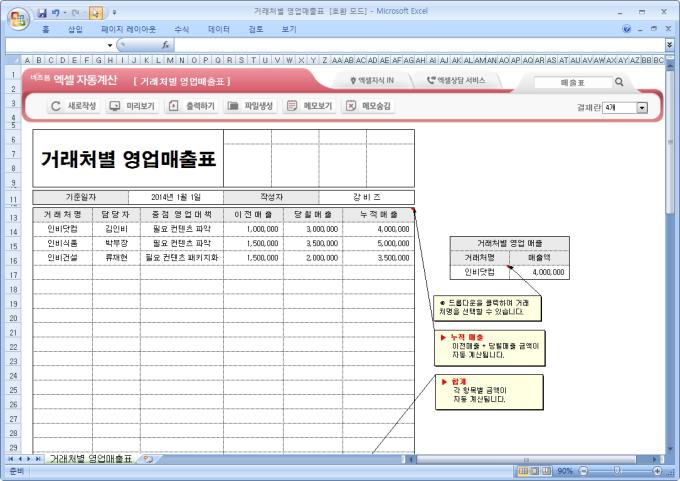Select the 박부장 manager cell
This screenshot has height=481, width=680.
pyautogui.click(x=116, y=243)
